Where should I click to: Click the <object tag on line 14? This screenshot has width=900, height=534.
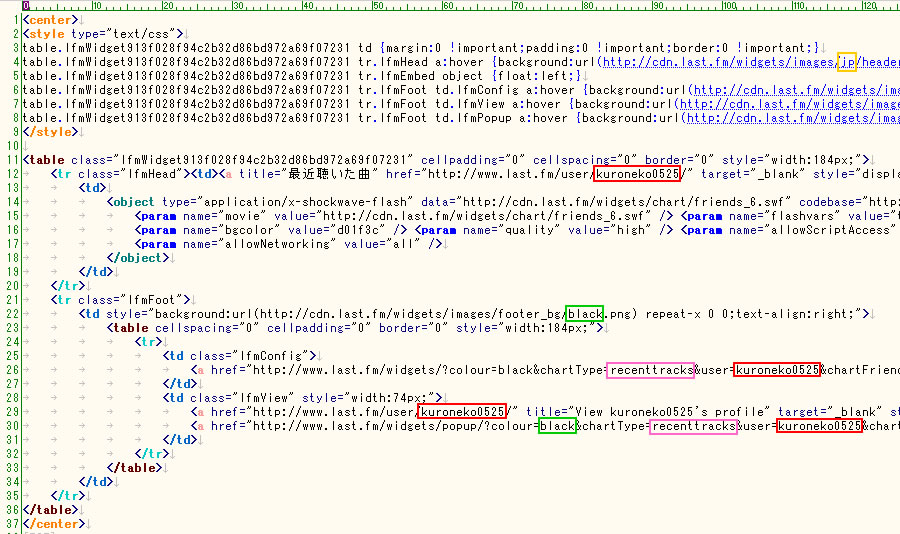click(131, 202)
